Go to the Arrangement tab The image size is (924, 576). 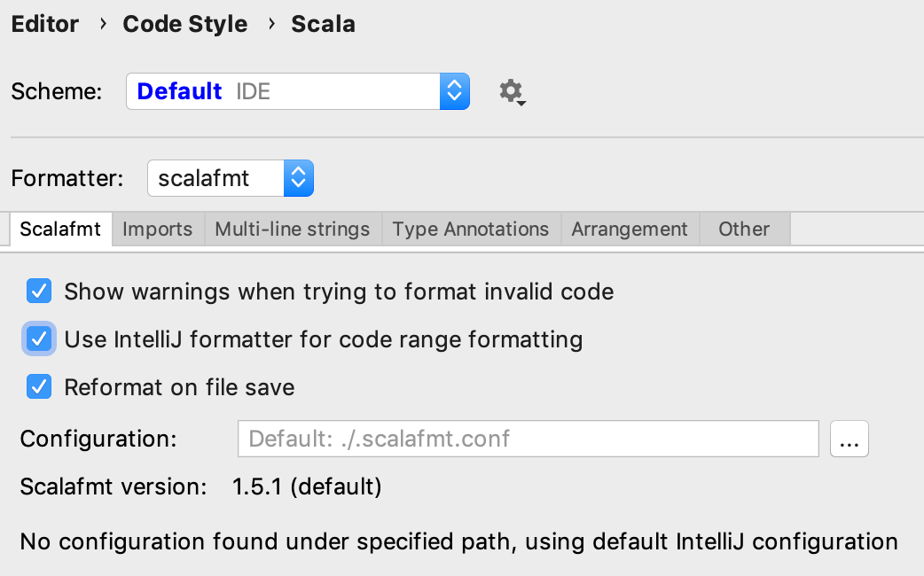[630, 230]
